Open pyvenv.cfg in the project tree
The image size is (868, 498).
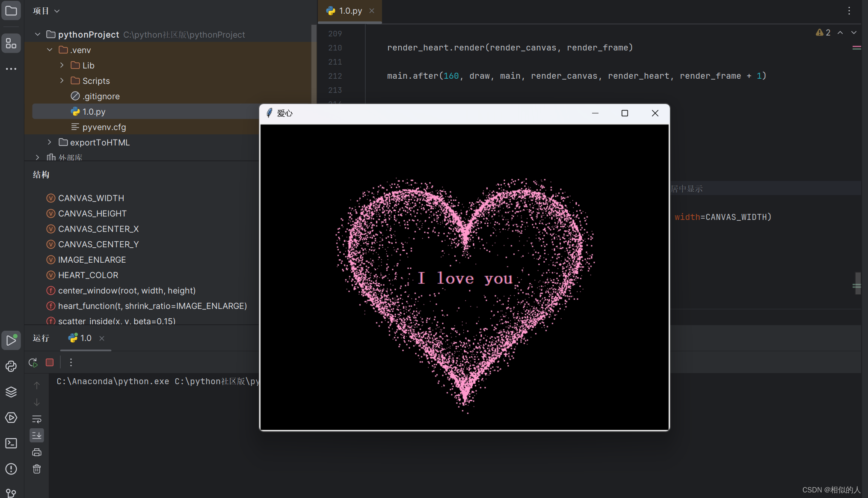coord(104,127)
